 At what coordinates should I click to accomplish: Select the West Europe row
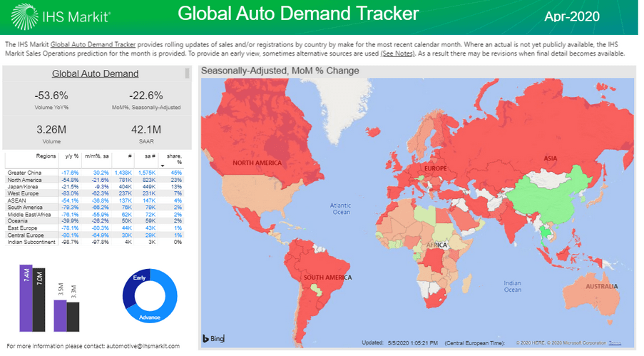pos(94,193)
